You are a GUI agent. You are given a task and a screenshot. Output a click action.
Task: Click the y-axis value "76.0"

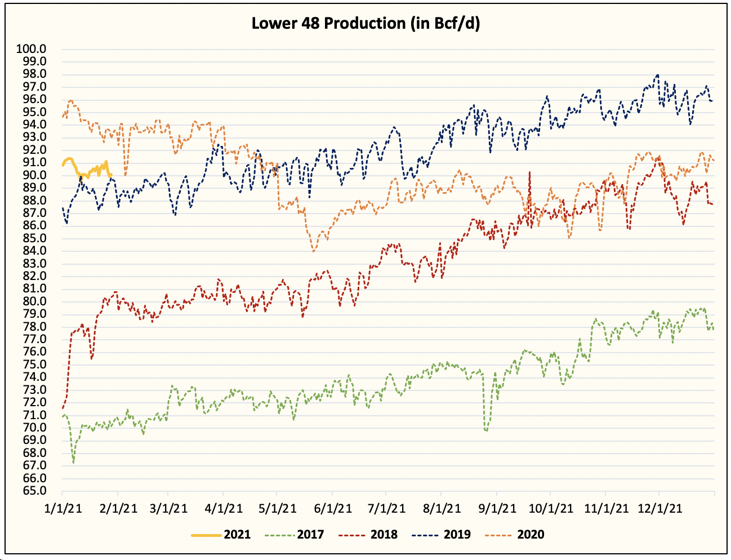pyautogui.click(x=33, y=352)
